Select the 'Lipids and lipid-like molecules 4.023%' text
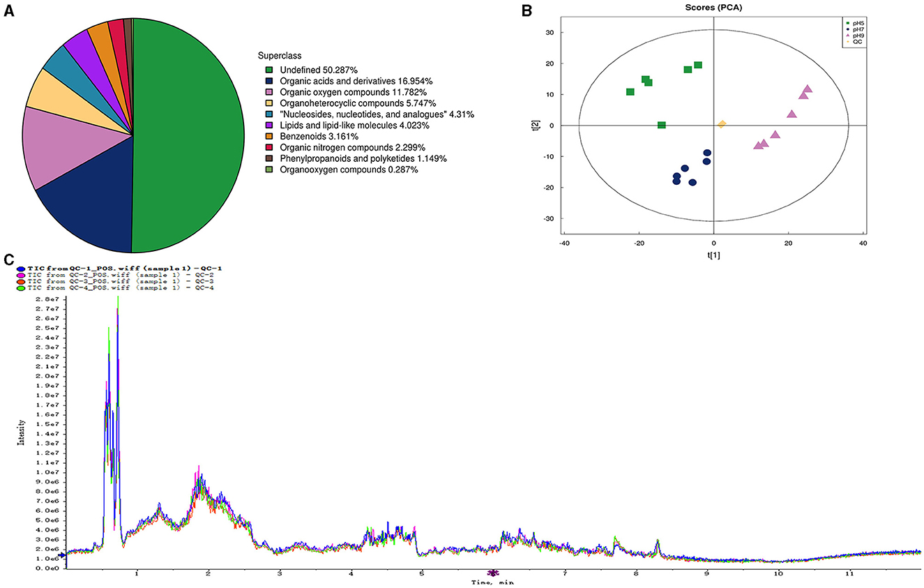This screenshot has width=924, height=588. pos(354,126)
